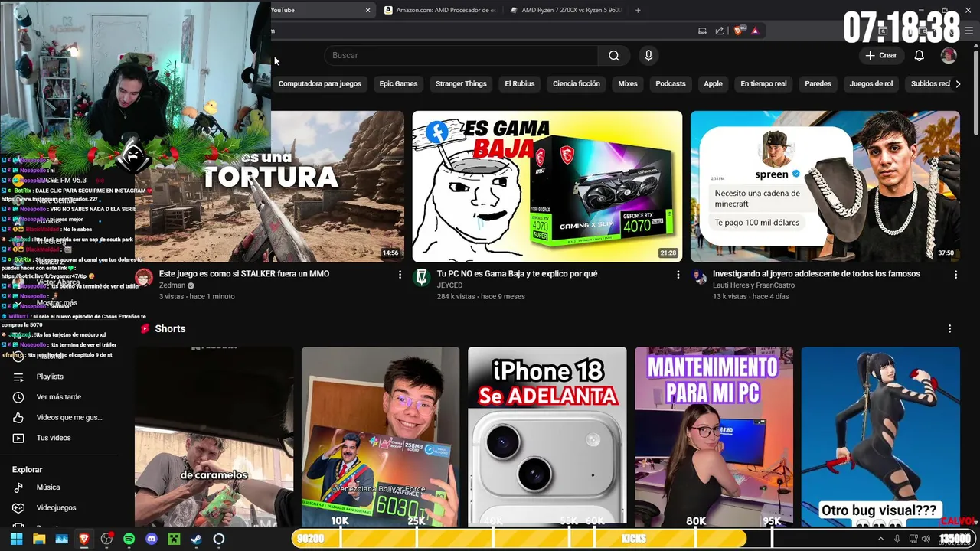Click the Shorts logo icon
This screenshot has width=980, height=551.
tap(145, 328)
